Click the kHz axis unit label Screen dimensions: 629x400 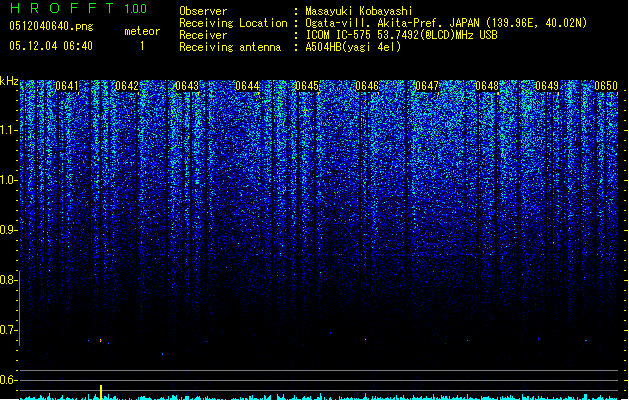point(9,81)
